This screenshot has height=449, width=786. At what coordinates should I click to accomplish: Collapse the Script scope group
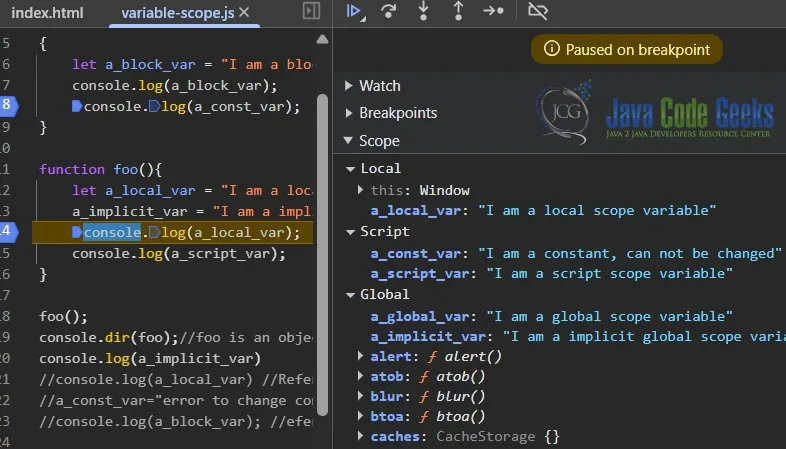pos(350,232)
